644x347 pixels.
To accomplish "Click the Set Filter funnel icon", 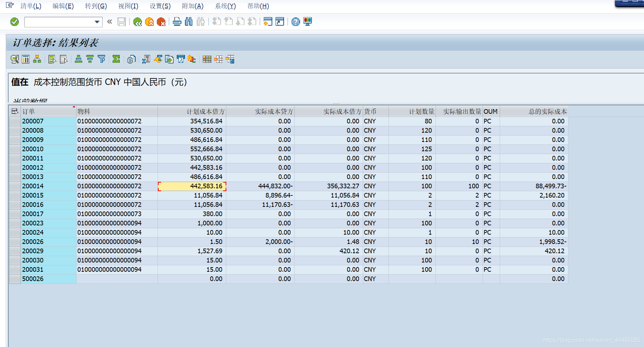I will [101, 59].
